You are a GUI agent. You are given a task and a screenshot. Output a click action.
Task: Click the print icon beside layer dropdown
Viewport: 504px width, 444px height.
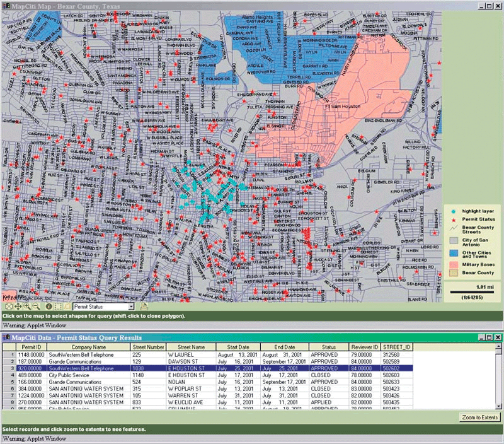click(x=144, y=307)
